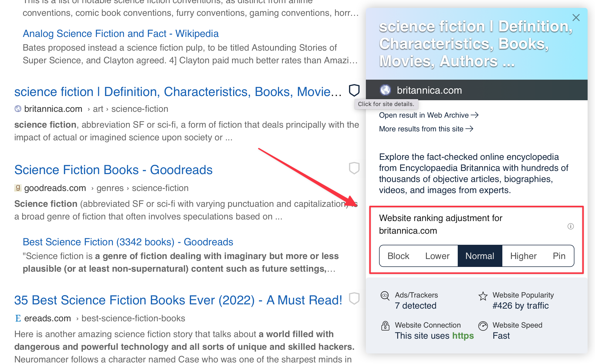Open Analog Science Fiction Wikipedia result

tap(120, 33)
